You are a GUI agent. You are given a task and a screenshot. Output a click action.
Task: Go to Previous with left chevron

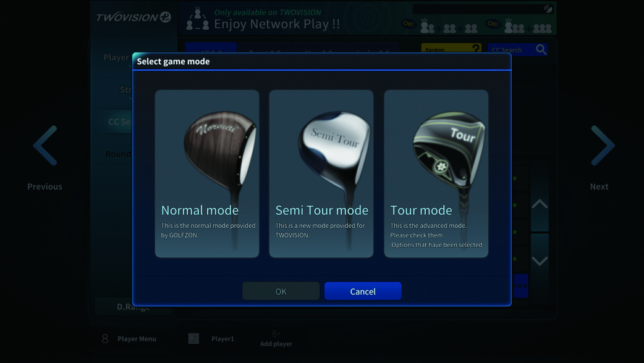(44, 146)
